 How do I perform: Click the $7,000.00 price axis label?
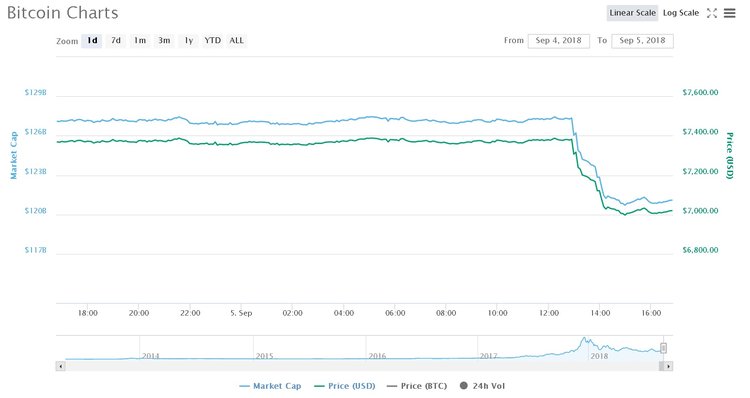click(x=700, y=210)
